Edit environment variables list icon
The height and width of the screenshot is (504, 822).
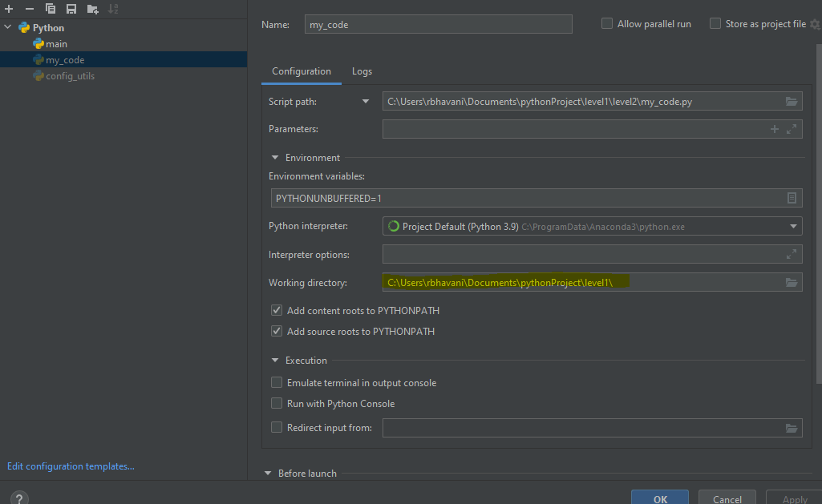[792, 198]
